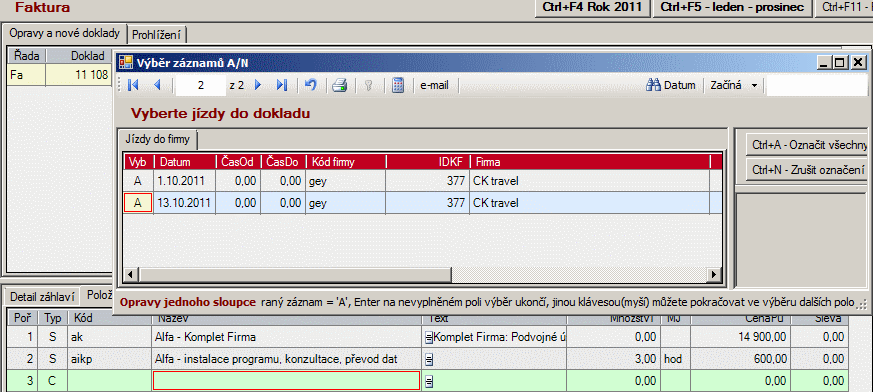Image resolution: width=873 pixels, height=392 pixels.
Task: Click document number 11 108
Action: point(80,75)
